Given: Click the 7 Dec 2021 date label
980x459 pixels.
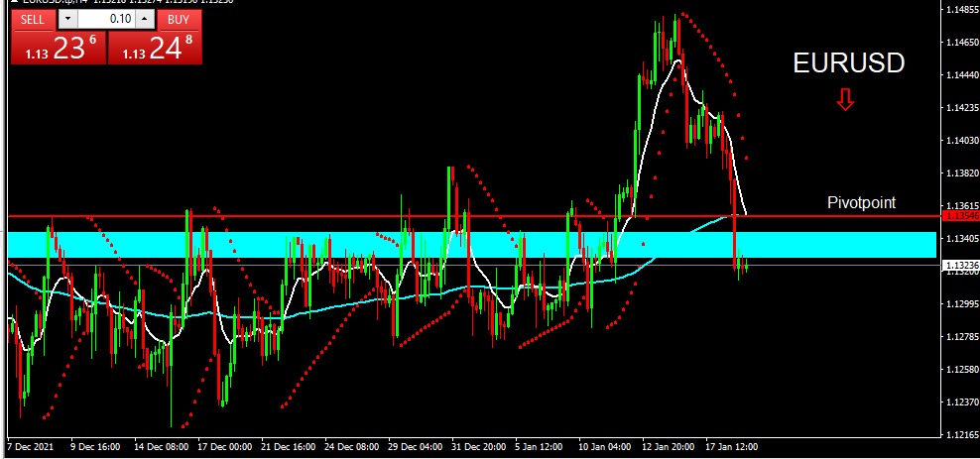Looking at the screenshot, I should (x=30, y=447).
